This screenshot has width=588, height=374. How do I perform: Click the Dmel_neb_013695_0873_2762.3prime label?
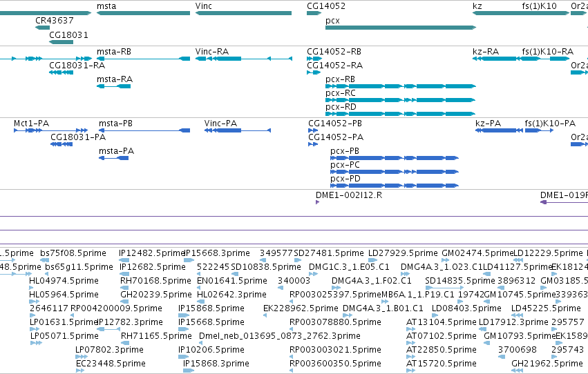click(280, 336)
